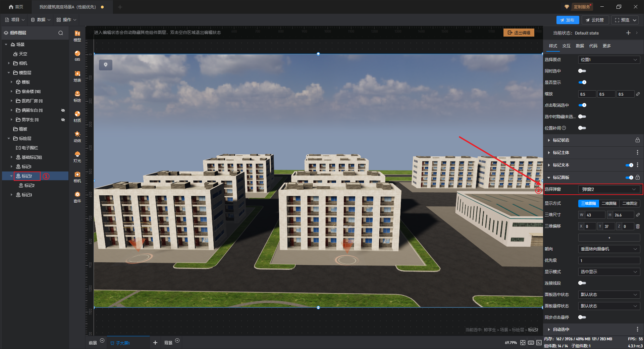Screen dimensions: 644x349
Task: Open the 面板选中状态 dropdown
Action: 609,295
